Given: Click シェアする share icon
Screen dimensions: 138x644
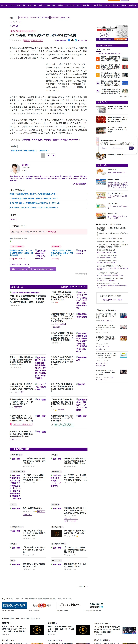Looking at the screenshot, I should (83, 40).
